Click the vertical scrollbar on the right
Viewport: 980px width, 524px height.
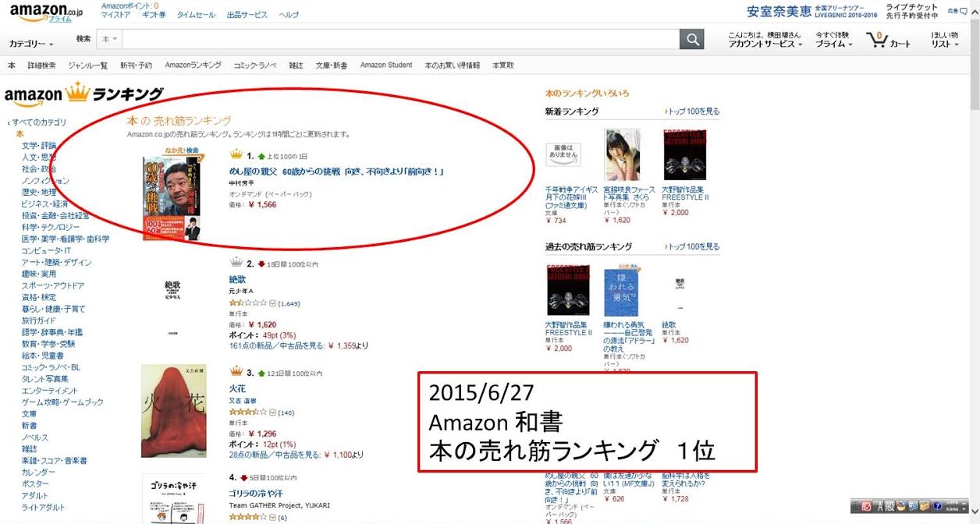[974, 262]
